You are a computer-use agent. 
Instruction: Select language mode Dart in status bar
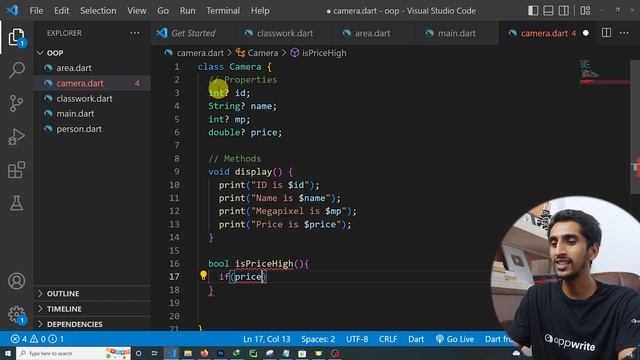tap(416, 339)
